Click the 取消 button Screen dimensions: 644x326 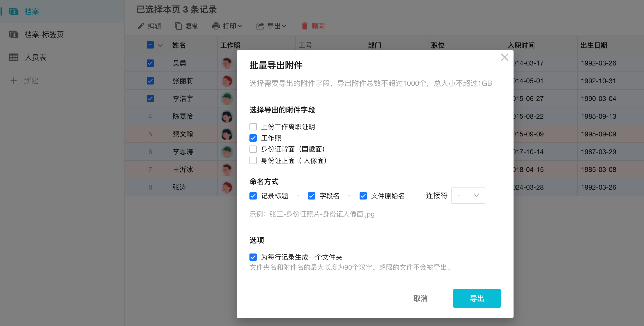420,298
